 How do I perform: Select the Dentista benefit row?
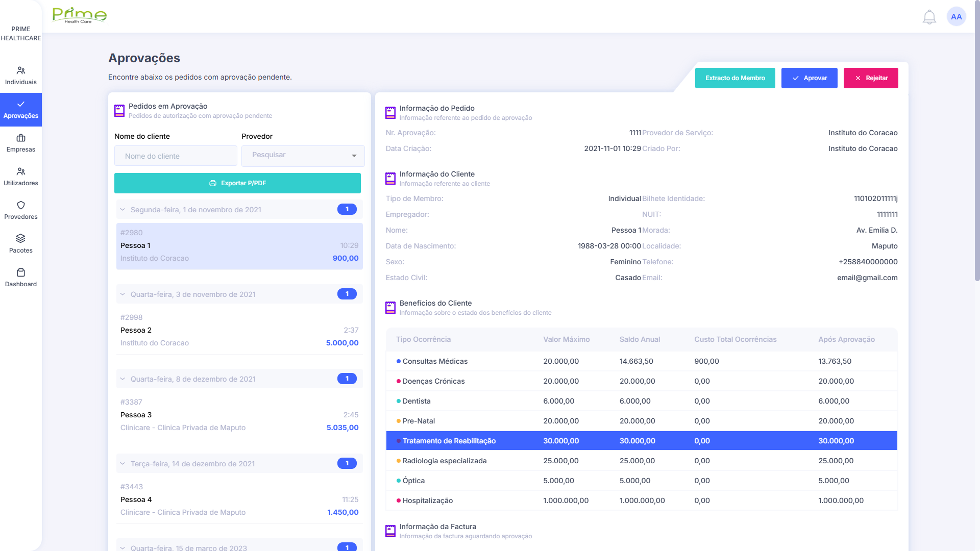642,401
